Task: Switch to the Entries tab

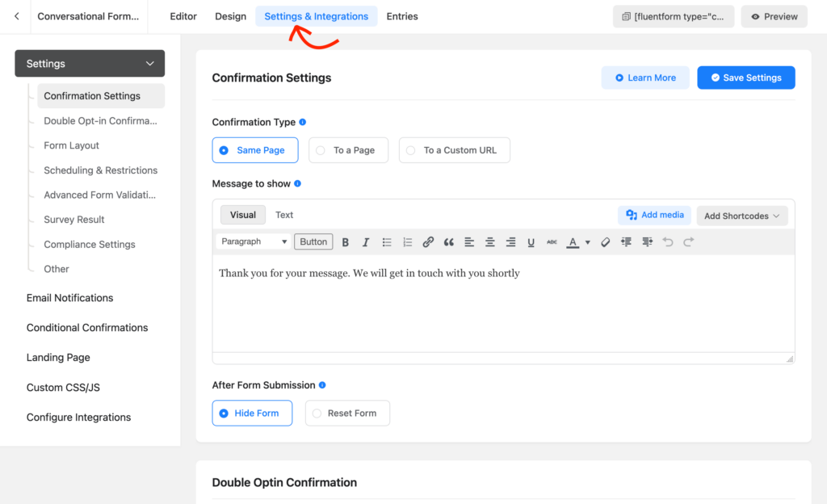Action: coord(402,16)
